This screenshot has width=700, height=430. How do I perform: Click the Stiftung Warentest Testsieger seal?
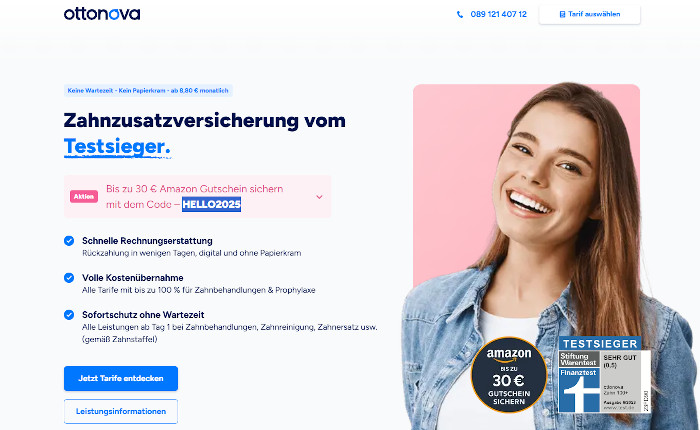(x=604, y=375)
